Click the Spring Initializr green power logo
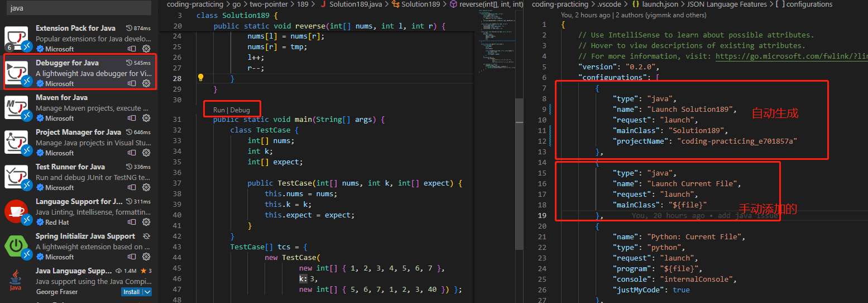This screenshot has width=868, height=303. click(x=16, y=246)
